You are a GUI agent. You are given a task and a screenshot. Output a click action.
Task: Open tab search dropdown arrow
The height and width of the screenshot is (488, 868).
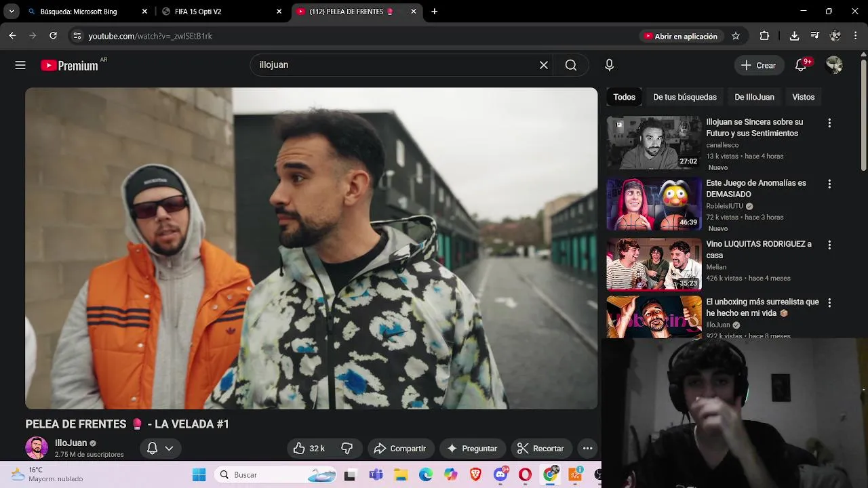pos(12,12)
